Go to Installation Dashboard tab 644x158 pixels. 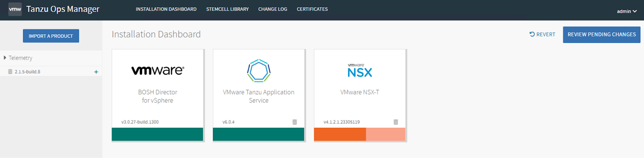[166, 9]
